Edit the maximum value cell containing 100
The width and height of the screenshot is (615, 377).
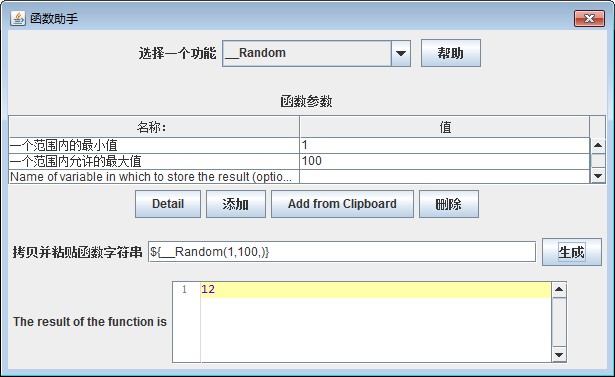click(x=445, y=161)
